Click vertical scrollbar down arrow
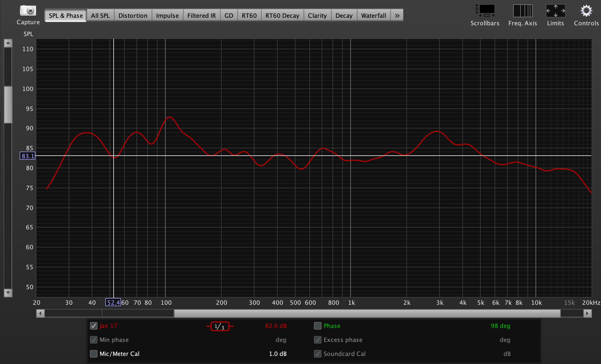The height and width of the screenshot is (364, 601). pyautogui.click(x=8, y=293)
